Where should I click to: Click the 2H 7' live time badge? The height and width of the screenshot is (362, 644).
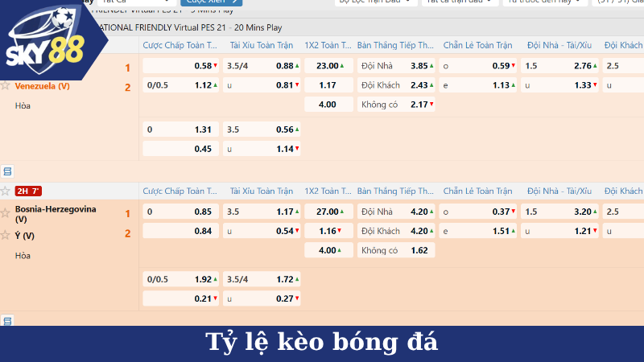(28, 191)
